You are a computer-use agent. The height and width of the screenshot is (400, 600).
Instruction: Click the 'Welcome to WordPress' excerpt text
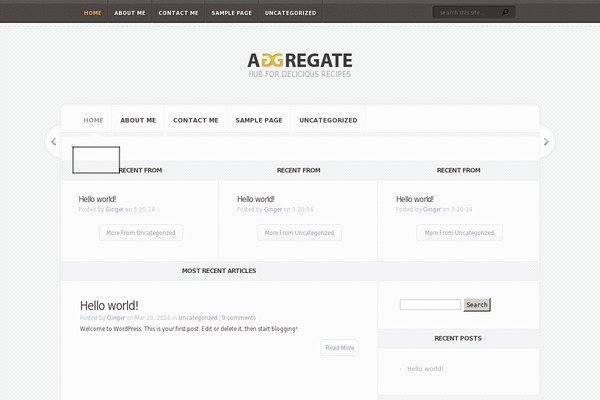tap(189, 329)
